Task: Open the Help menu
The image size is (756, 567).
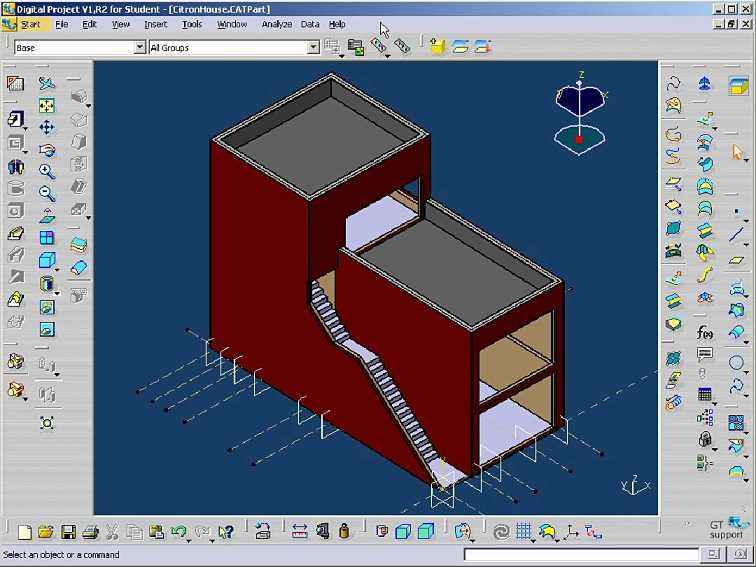Action: pyautogui.click(x=337, y=24)
